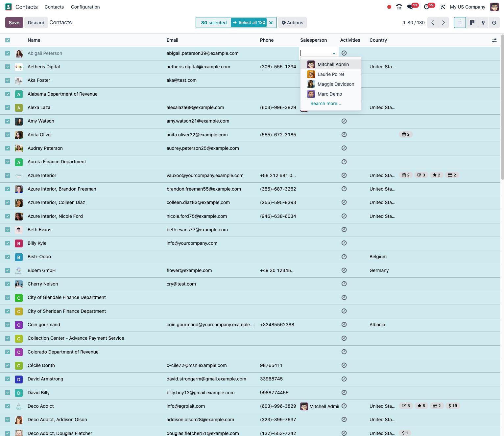Choose Laurie Poiret from salesperson dropdown
The image size is (504, 436).
pos(331,74)
